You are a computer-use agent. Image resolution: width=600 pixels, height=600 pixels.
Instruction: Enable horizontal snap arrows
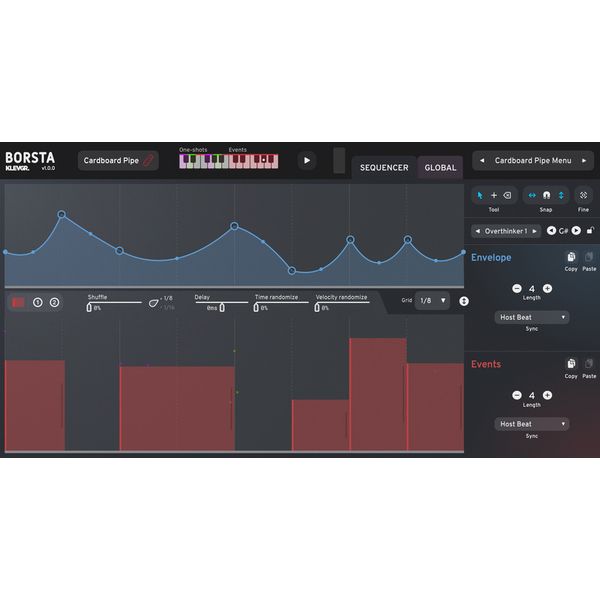[x=532, y=195]
